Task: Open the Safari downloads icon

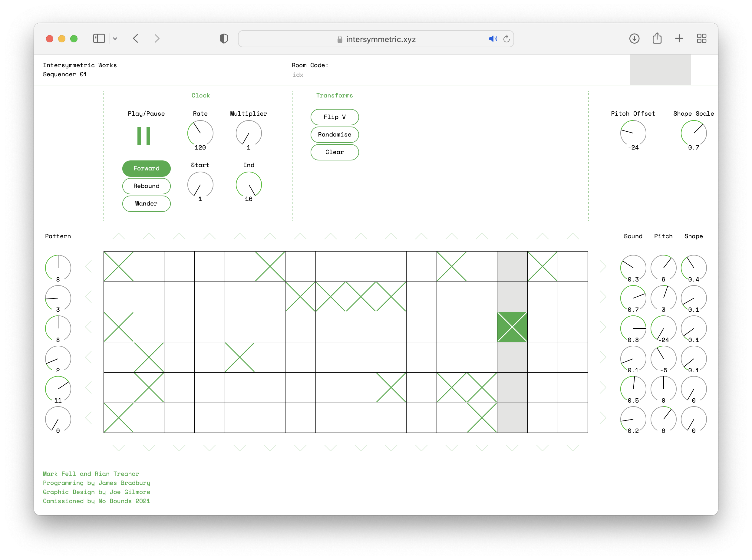Action: coord(634,39)
